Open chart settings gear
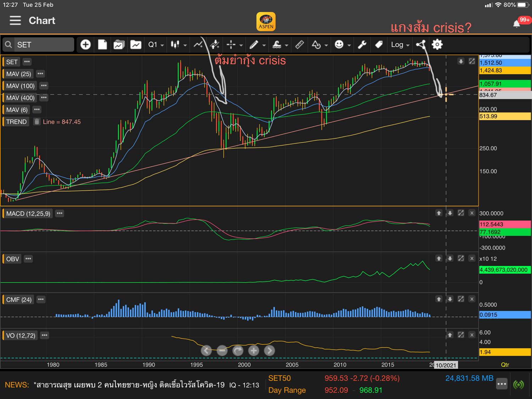This screenshot has width=532, height=399. pos(437,44)
